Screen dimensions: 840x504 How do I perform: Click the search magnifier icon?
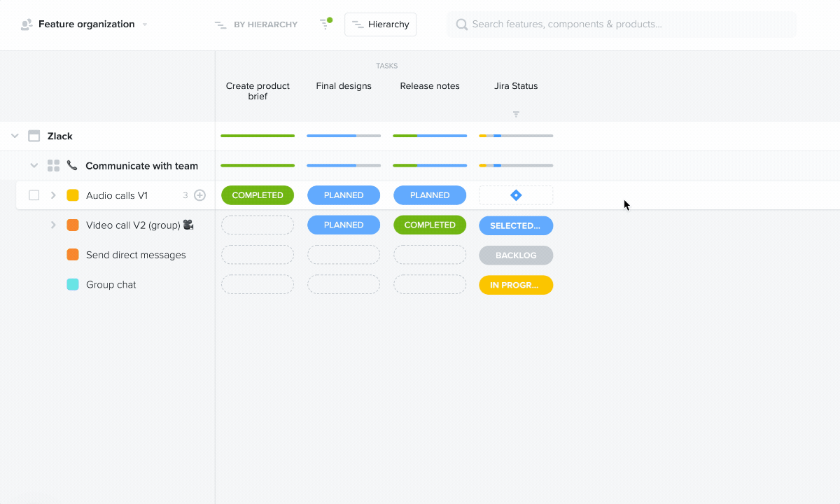pyautogui.click(x=461, y=24)
